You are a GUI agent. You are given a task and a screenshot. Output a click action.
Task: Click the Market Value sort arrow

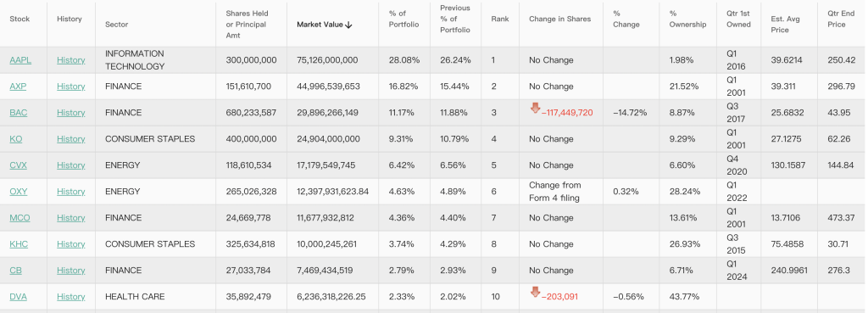348,25
